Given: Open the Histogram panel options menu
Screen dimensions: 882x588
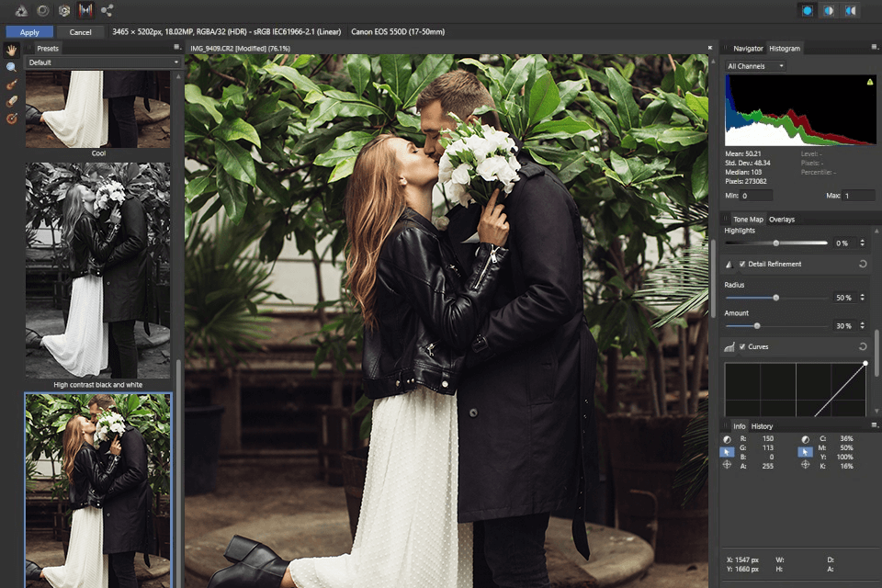Looking at the screenshot, I should [874, 47].
